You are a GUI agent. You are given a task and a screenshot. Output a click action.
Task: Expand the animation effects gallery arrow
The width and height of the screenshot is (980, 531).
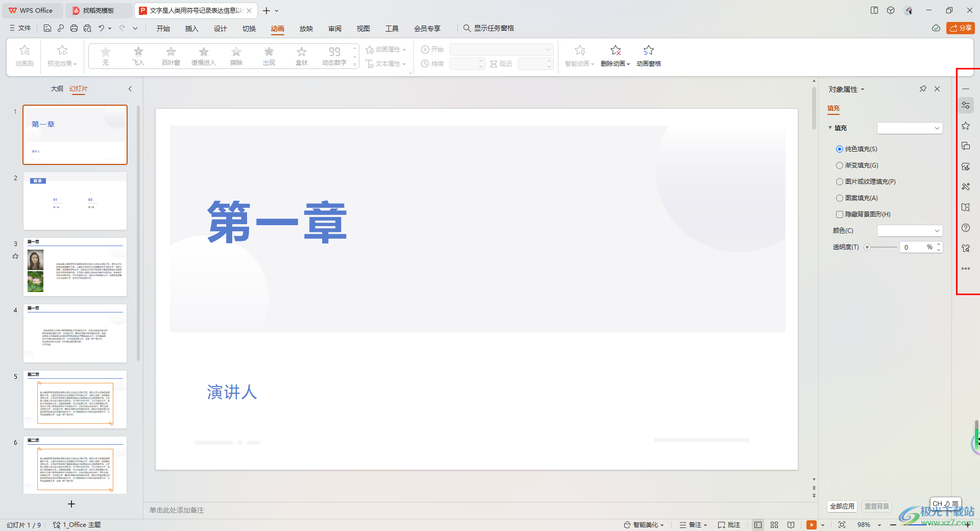(x=355, y=64)
